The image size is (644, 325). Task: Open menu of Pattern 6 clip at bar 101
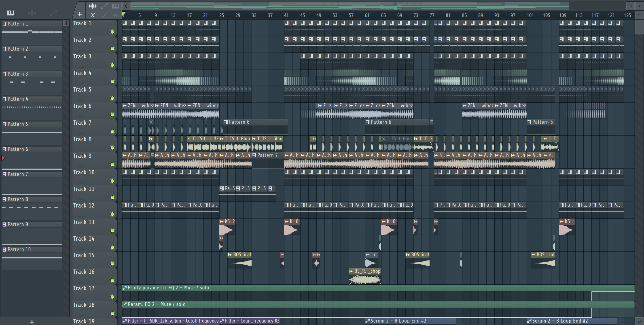[x=529, y=122]
